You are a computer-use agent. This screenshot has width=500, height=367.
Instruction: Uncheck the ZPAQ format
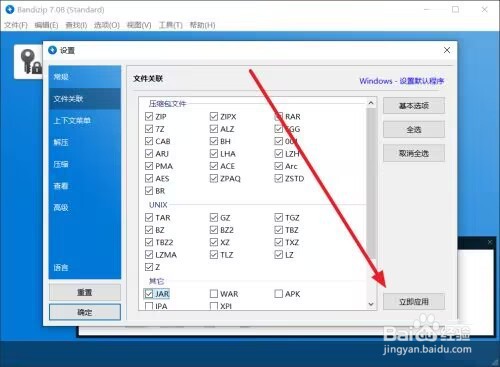[x=214, y=178]
